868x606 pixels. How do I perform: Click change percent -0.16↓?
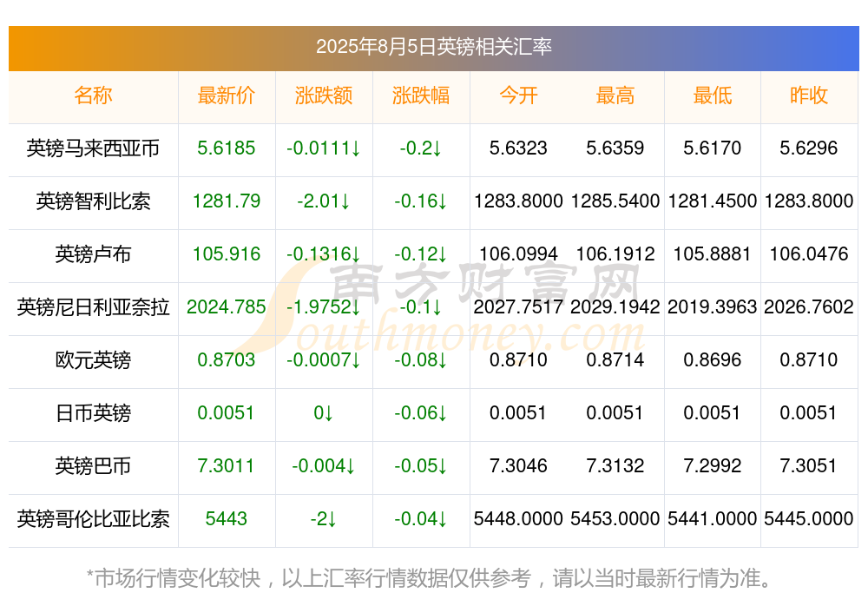(x=421, y=201)
